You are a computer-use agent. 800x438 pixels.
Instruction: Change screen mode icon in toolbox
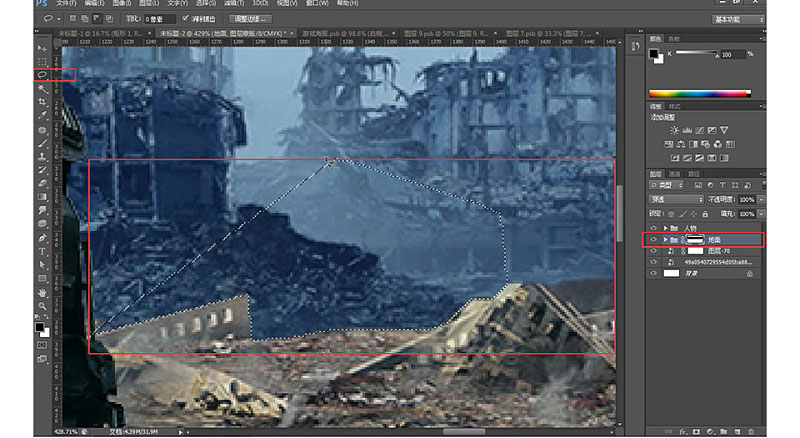tap(42, 359)
